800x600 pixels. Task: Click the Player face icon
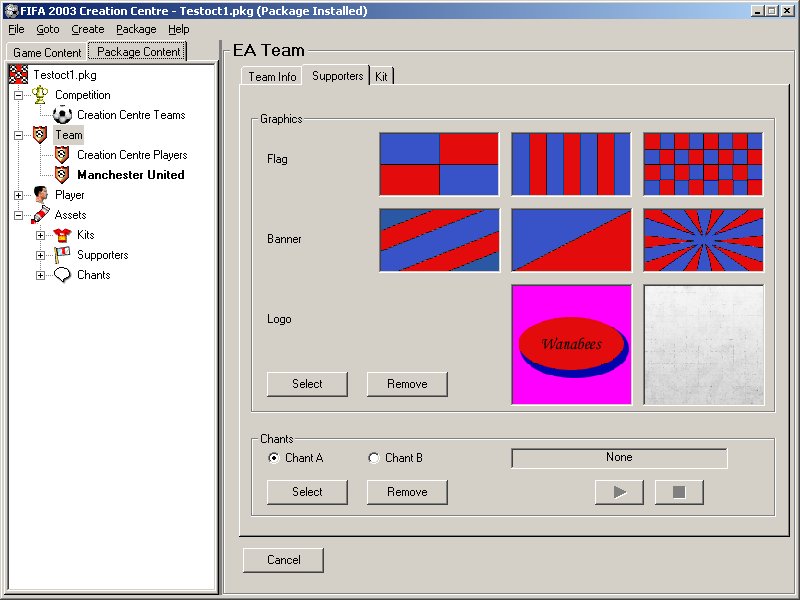click(x=40, y=194)
